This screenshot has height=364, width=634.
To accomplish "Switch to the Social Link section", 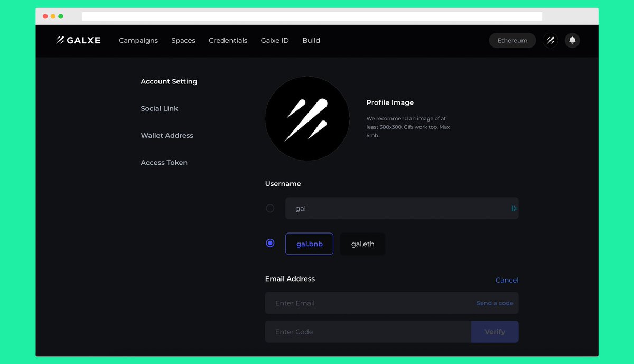I will 160,108.
